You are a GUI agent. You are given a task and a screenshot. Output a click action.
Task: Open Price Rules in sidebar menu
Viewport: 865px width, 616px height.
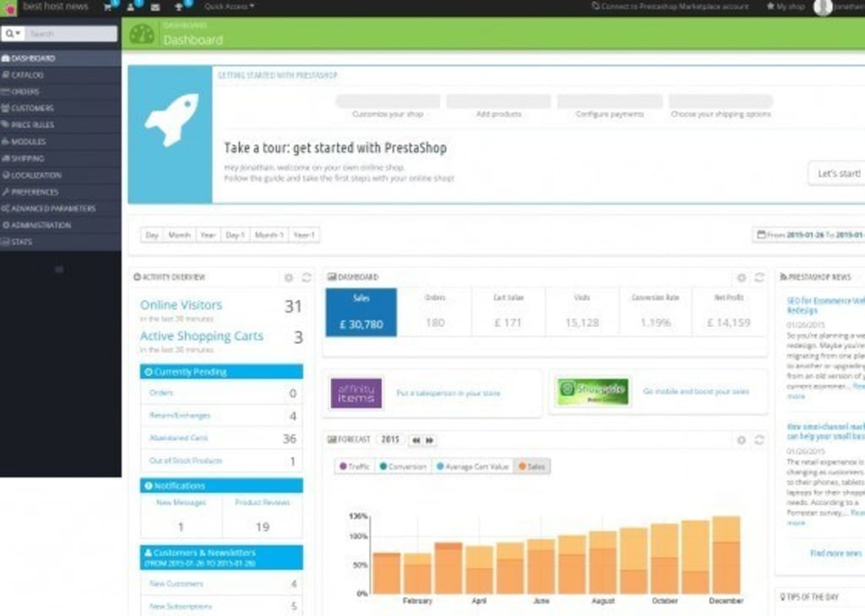(x=61, y=125)
